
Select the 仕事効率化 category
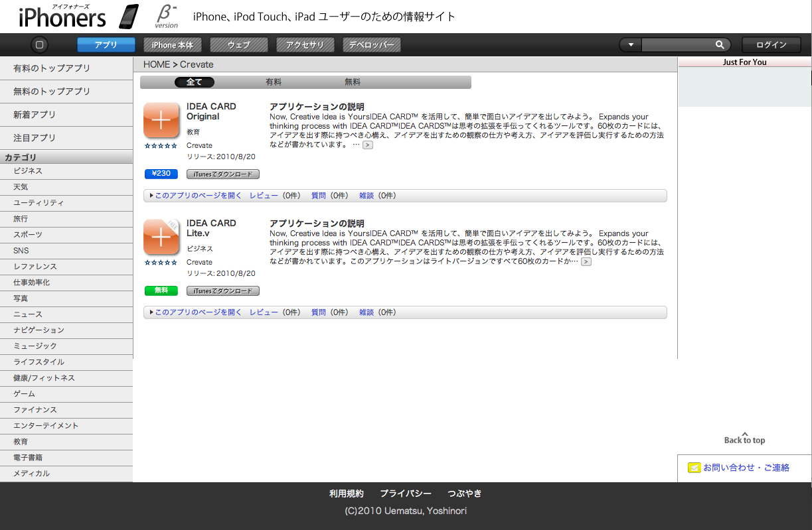pos(66,283)
